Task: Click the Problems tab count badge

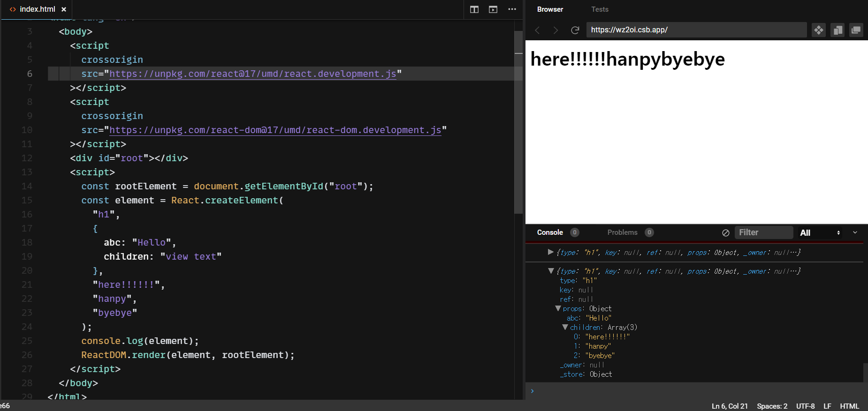Action: (649, 232)
